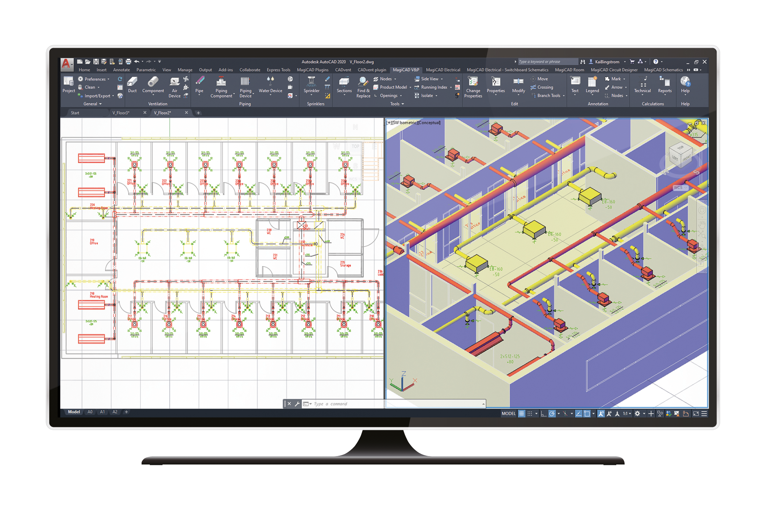This screenshot has height=532, width=760.
Task: Toggle ortho mode in status bar
Action: click(x=543, y=413)
